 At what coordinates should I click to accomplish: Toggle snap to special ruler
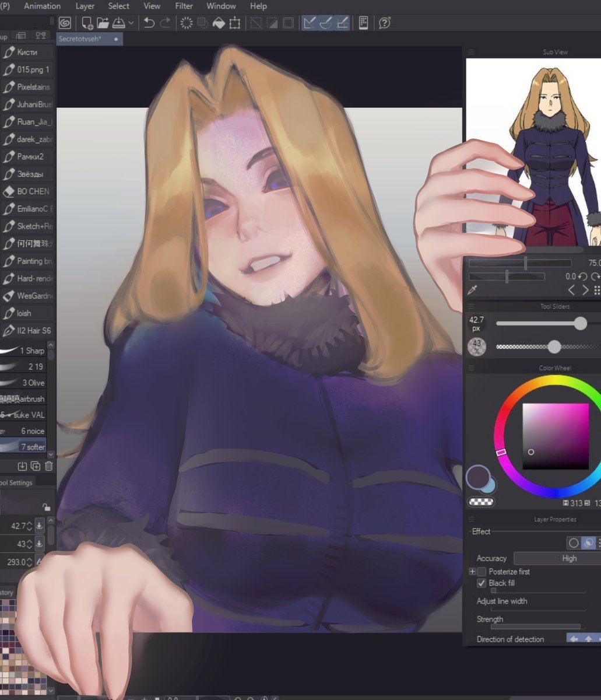[326, 23]
